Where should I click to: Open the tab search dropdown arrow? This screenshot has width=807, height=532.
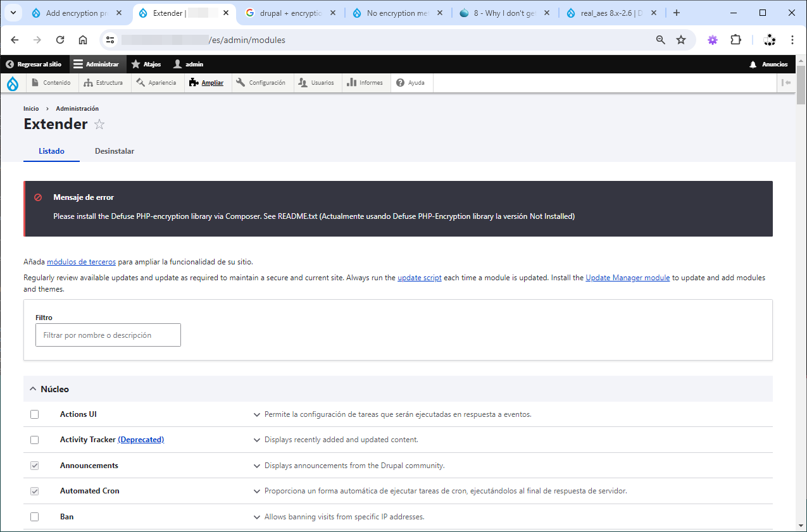[x=13, y=13]
